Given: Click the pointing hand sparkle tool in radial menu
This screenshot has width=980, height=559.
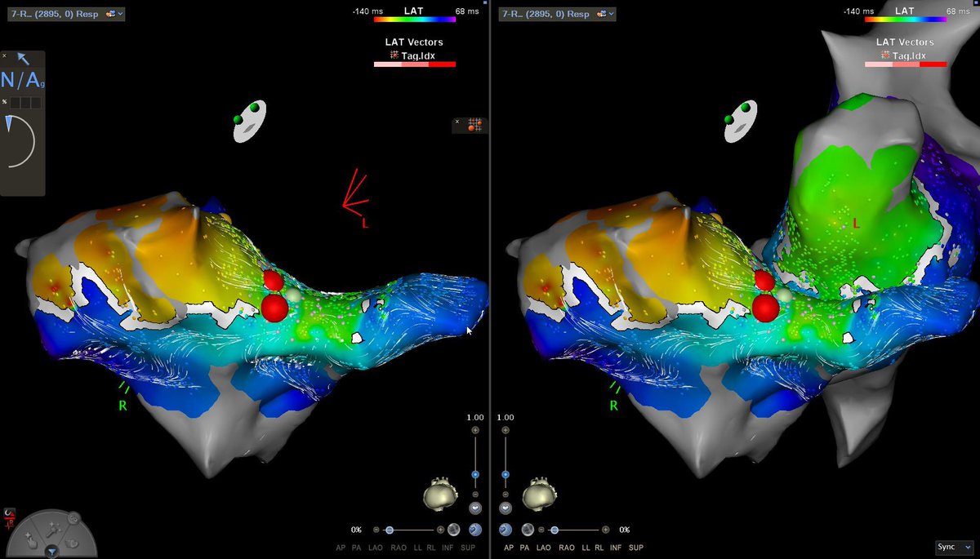Looking at the screenshot, I should click(31, 541).
